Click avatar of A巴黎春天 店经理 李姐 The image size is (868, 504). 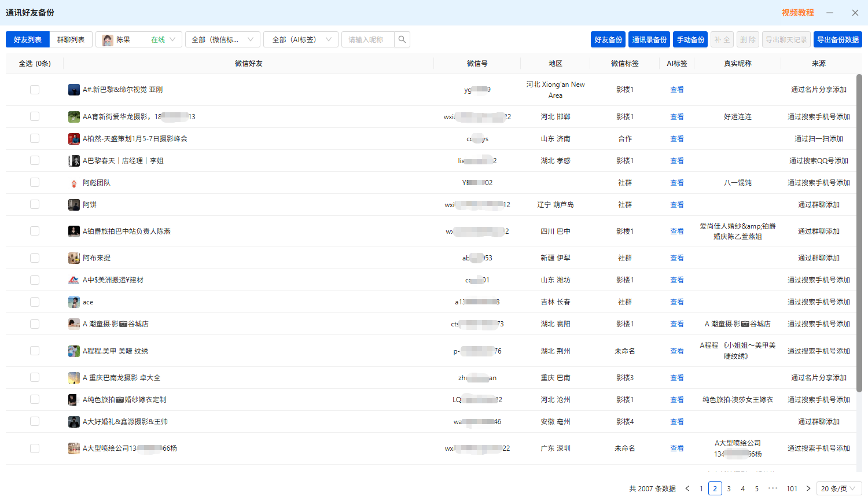tap(74, 161)
